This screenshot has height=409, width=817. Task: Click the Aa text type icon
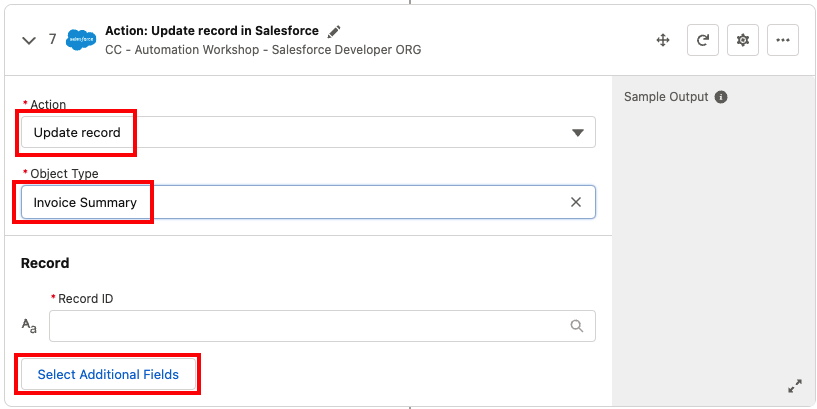30,325
